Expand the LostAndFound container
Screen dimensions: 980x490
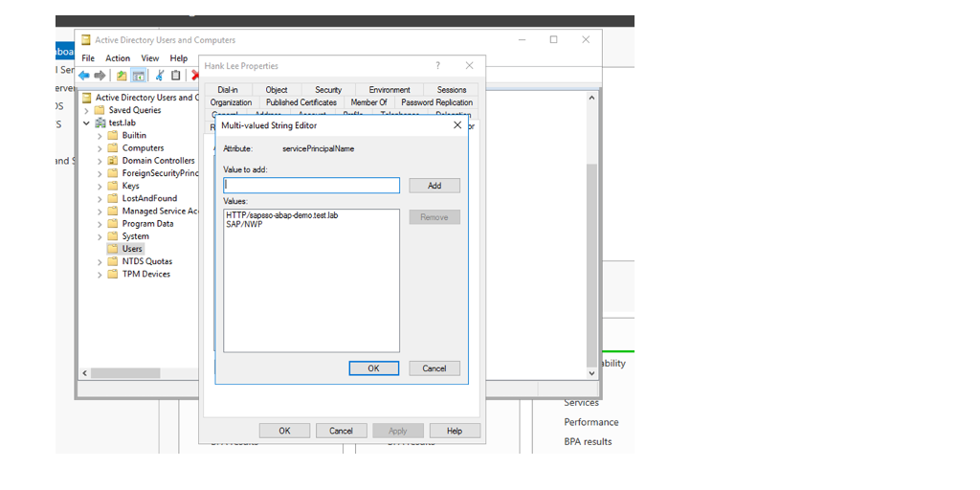tap(100, 198)
